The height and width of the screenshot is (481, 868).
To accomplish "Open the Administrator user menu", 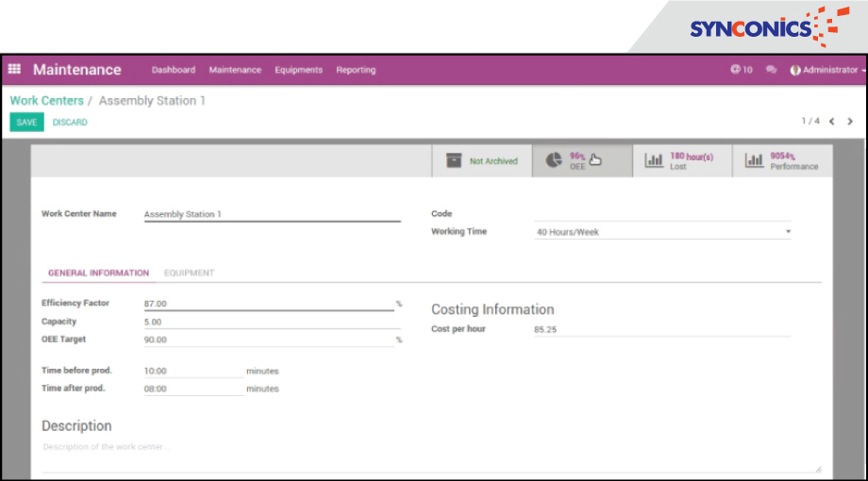I will point(824,70).
